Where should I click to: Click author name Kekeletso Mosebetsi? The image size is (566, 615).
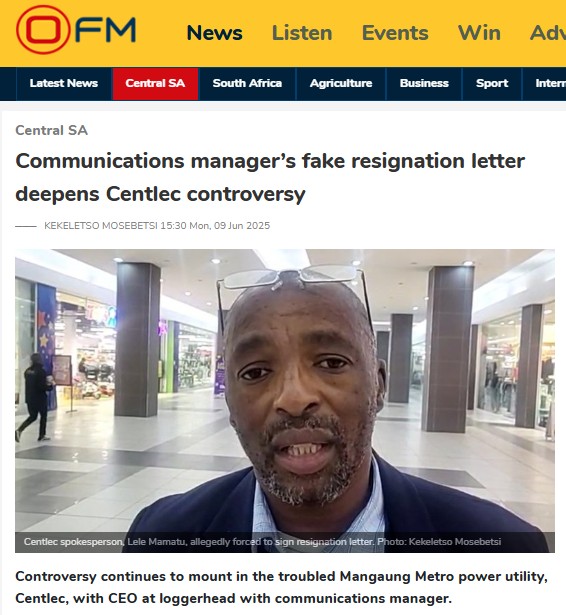point(101,226)
